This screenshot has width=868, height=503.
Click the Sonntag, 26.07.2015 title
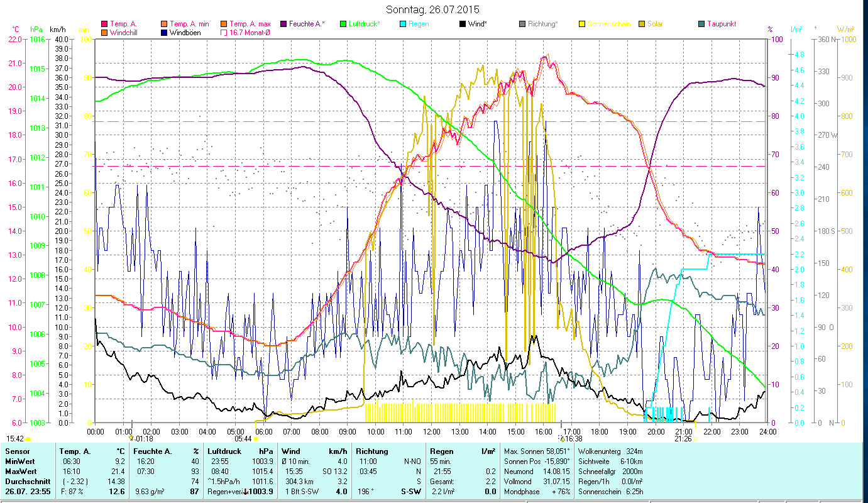tap(433, 9)
